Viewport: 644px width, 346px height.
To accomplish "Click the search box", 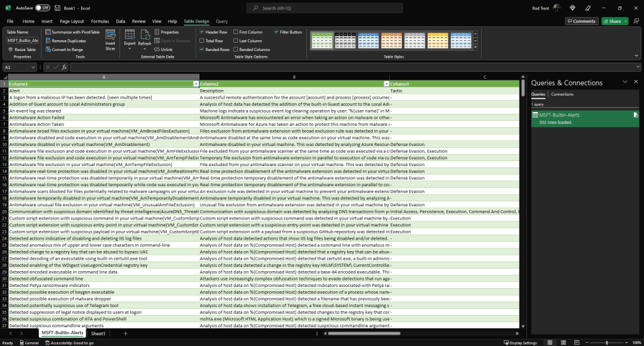I will tap(325, 8).
